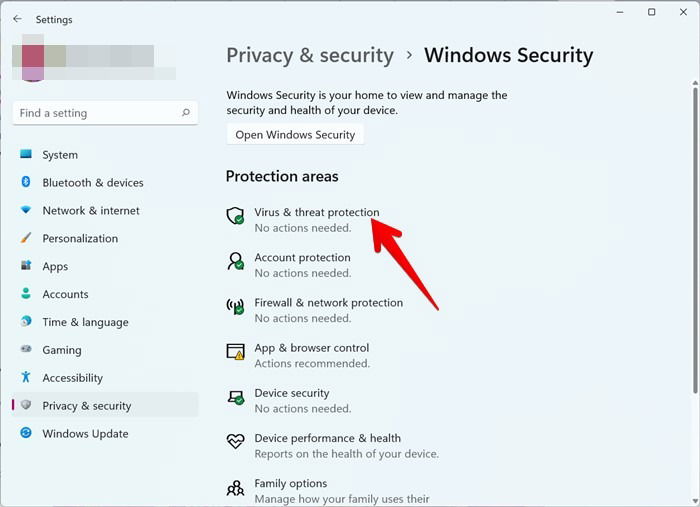Screen dimensions: 700x507
Task: Click the Family options people icon
Action: (235, 488)
